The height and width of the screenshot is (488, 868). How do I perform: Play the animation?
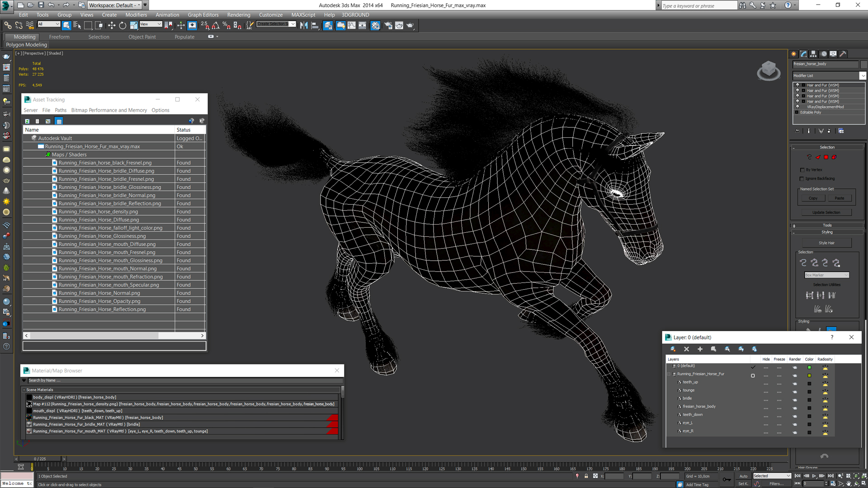(x=814, y=476)
